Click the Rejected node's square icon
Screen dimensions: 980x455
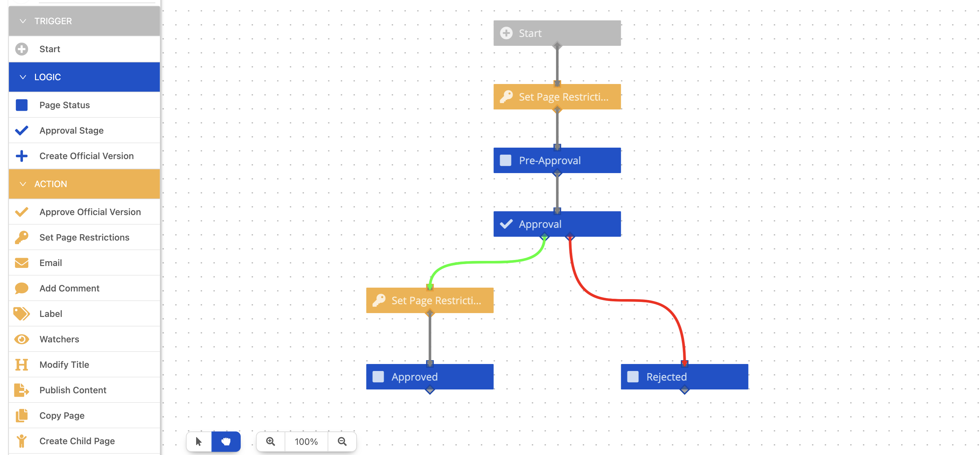click(633, 377)
